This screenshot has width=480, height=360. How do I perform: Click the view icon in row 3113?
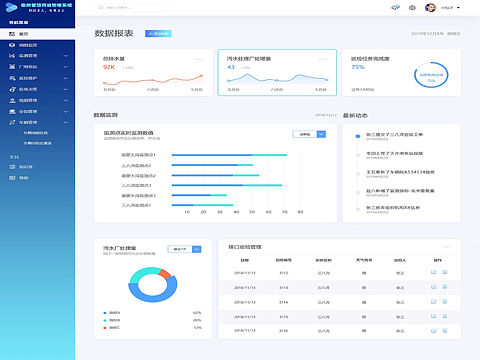pos(434,287)
